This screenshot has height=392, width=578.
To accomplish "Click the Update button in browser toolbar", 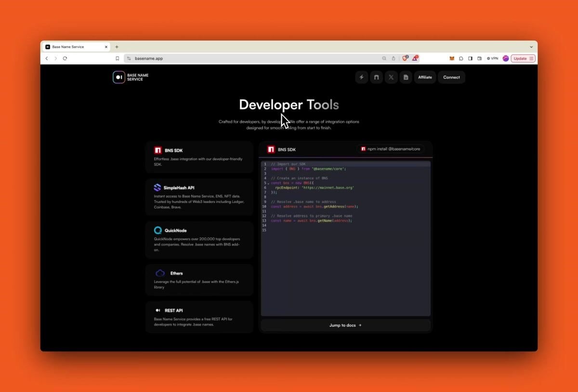I will click(x=523, y=58).
